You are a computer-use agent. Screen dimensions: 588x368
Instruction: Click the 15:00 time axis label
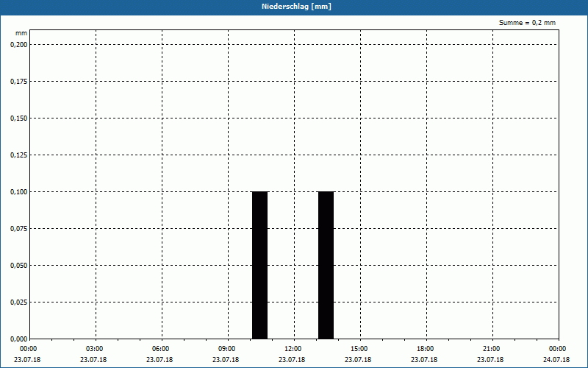pyautogui.click(x=359, y=349)
